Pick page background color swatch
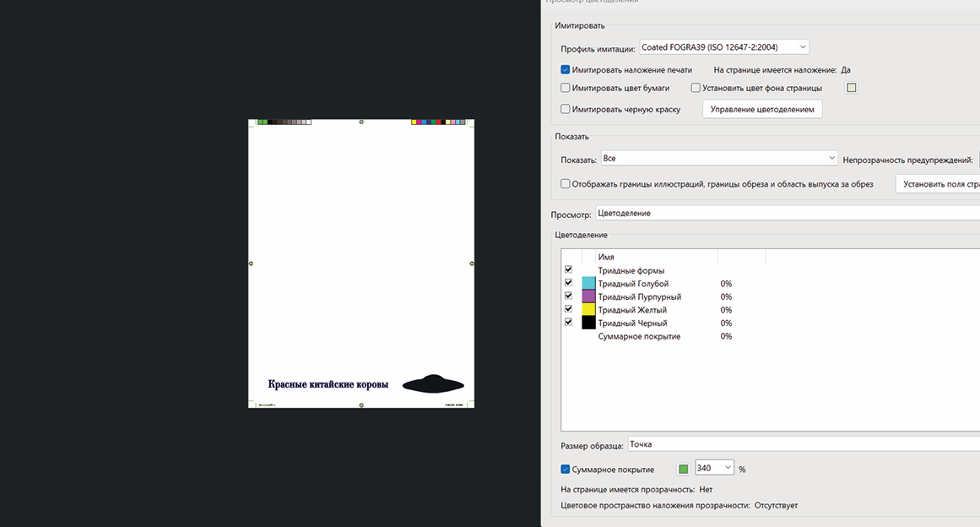 [851, 88]
